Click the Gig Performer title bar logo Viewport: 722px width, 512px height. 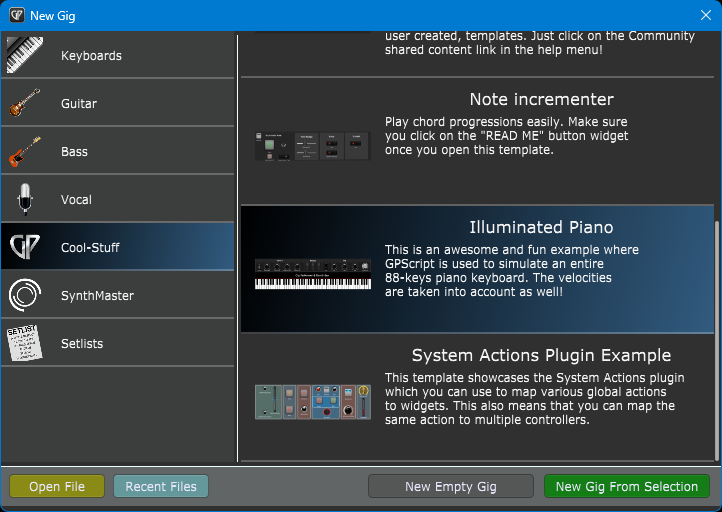[17, 15]
